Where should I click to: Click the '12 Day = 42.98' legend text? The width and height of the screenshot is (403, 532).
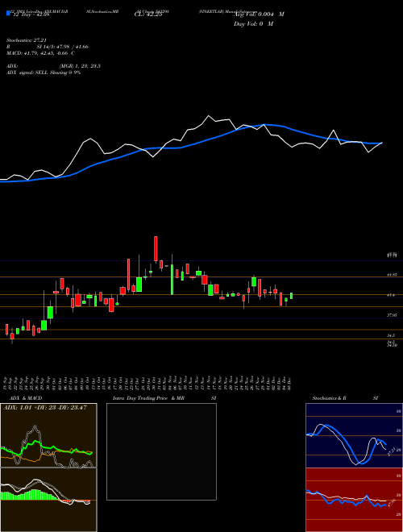click(31, 15)
